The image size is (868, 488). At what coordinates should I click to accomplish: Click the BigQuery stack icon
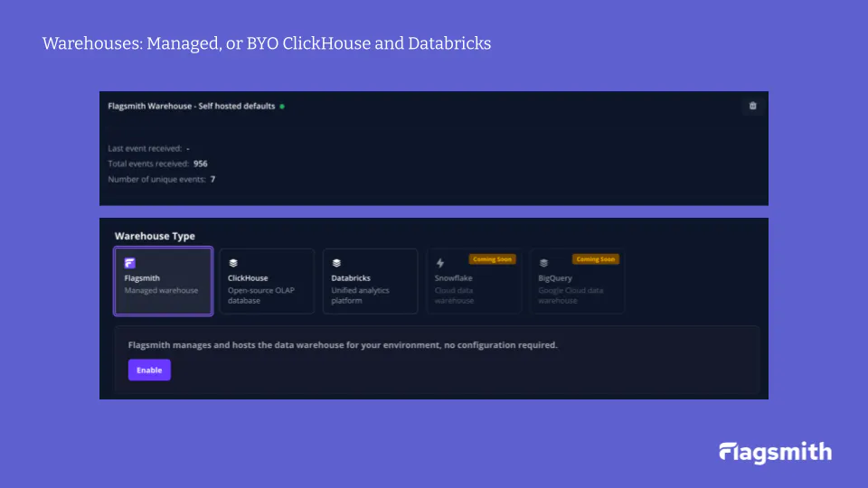[543, 263]
